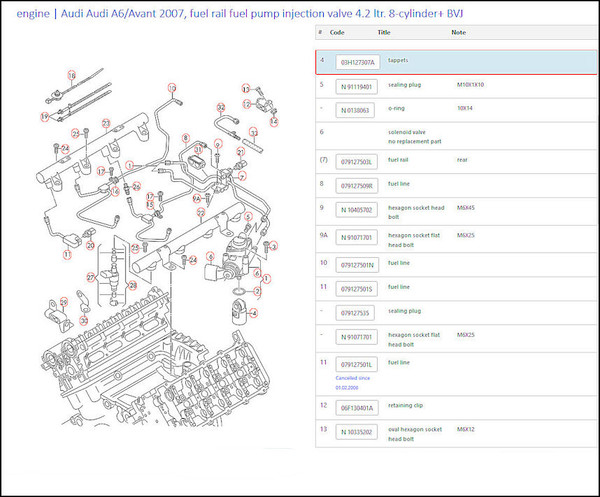Click callout number 18 in the diagram
Screen dimensions: 600x497
pos(71,75)
